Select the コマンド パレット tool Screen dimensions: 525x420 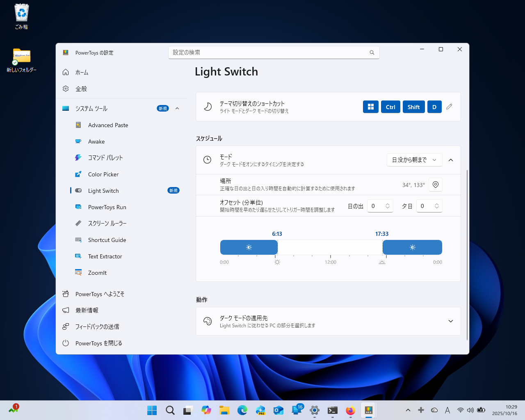click(x=106, y=157)
